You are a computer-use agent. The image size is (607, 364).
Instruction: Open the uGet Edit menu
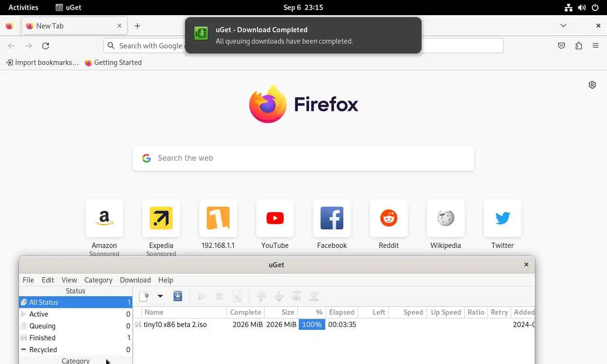click(x=48, y=280)
